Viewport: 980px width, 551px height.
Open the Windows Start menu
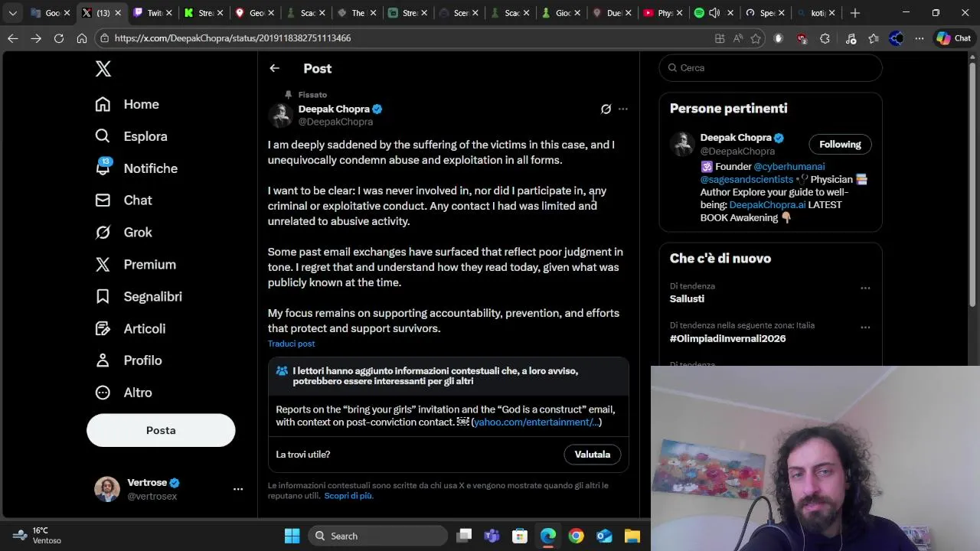point(292,536)
